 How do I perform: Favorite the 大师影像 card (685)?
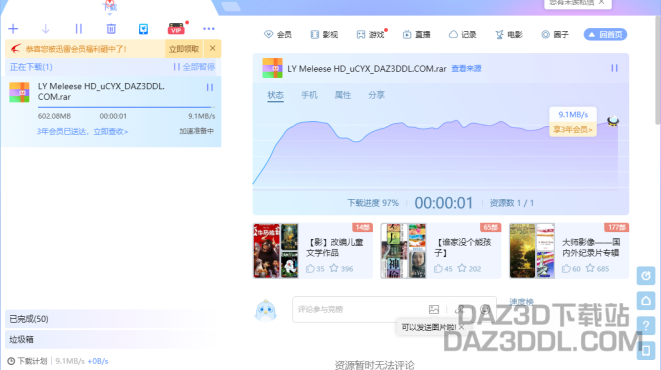coord(598,268)
